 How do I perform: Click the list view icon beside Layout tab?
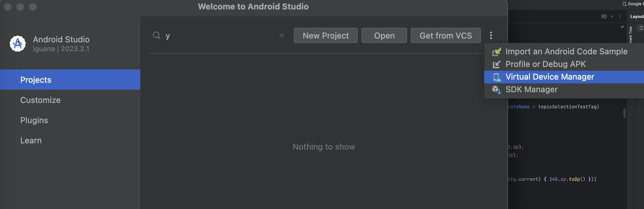click(x=604, y=16)
